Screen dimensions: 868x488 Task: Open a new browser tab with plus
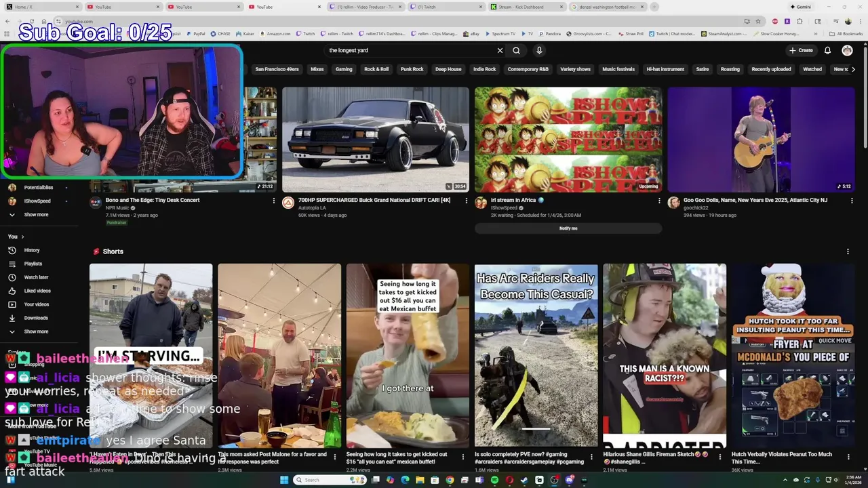[x=654, y=7]
